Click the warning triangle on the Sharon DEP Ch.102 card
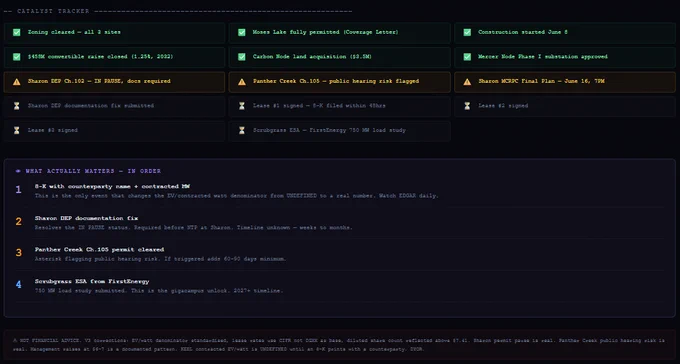The width and height of the screenshot is (680, 364). click(x=16, y=82)
